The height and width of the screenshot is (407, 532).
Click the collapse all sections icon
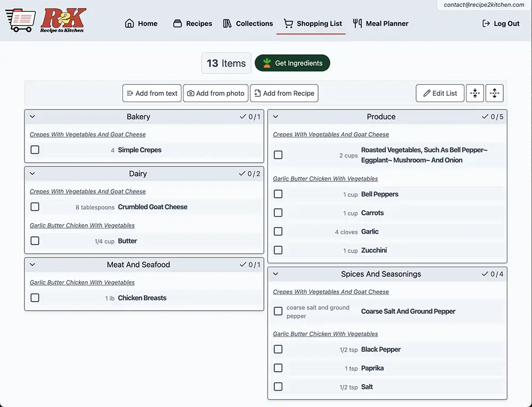point(475,93)
